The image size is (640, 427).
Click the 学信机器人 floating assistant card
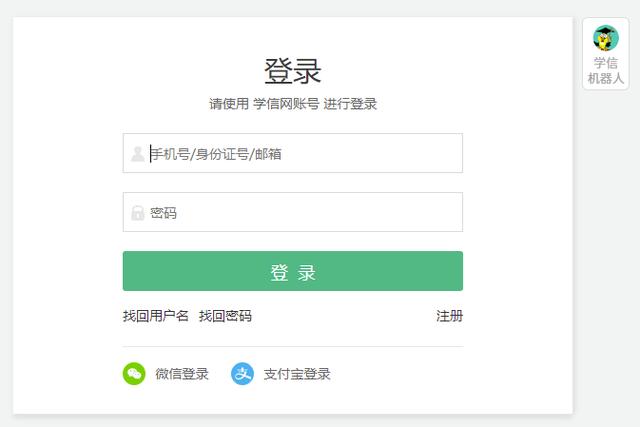coord(606,53)
